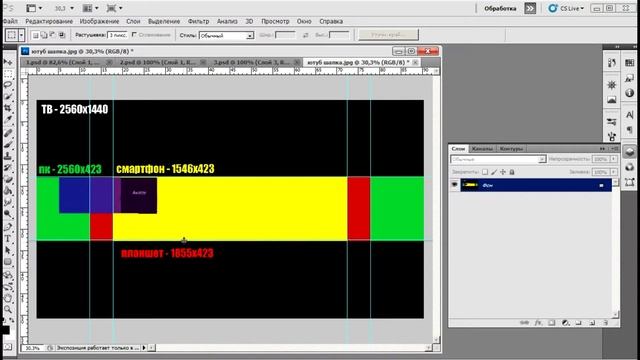The image size is (640, 360).
Task: Click the Непрозрачность 100% value field
Action: pyautogui.click(x=600, y=159)
